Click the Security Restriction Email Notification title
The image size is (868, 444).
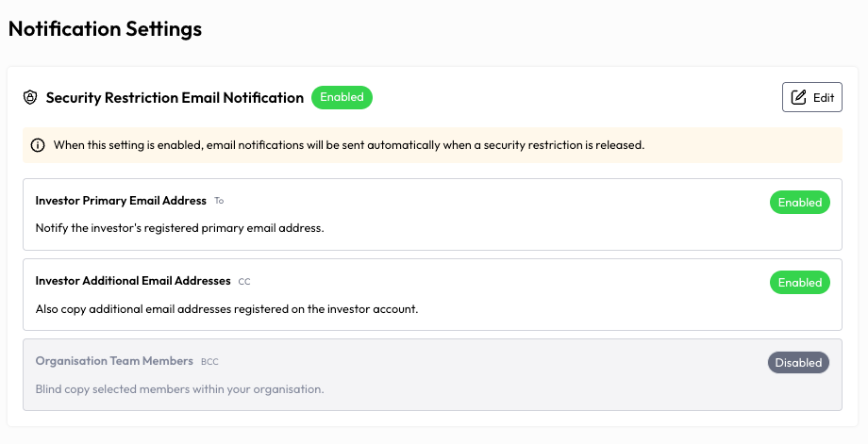point(175,98)
